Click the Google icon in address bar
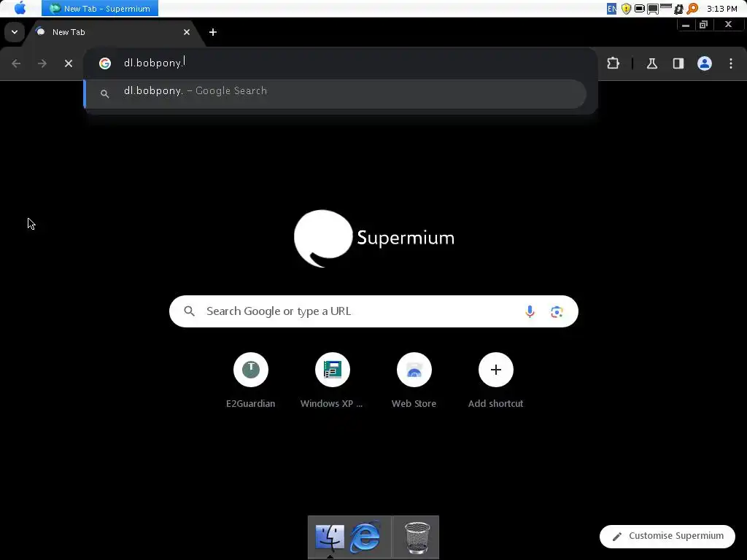This screenshot has width=747, height=560. point(105,63)
